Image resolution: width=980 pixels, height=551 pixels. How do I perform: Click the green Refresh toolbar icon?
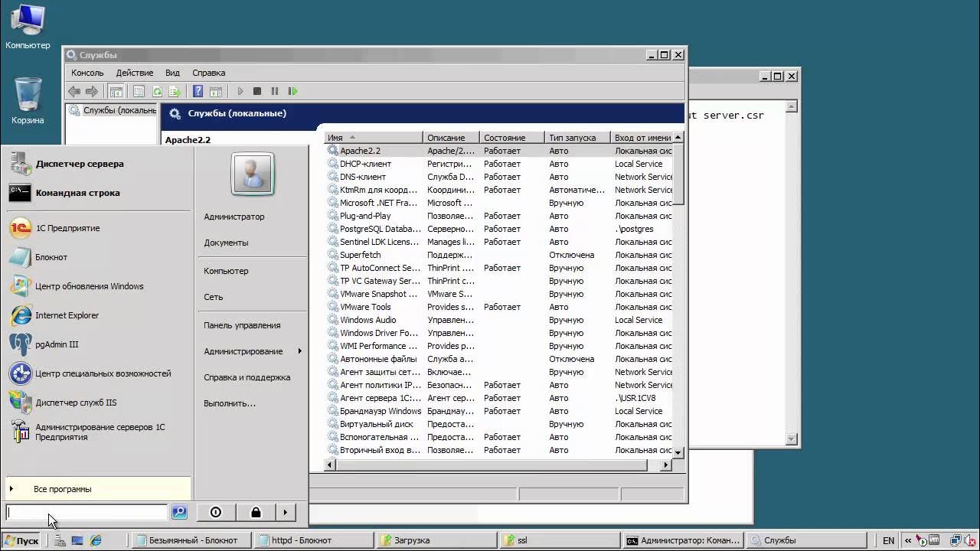click(157, 91)
